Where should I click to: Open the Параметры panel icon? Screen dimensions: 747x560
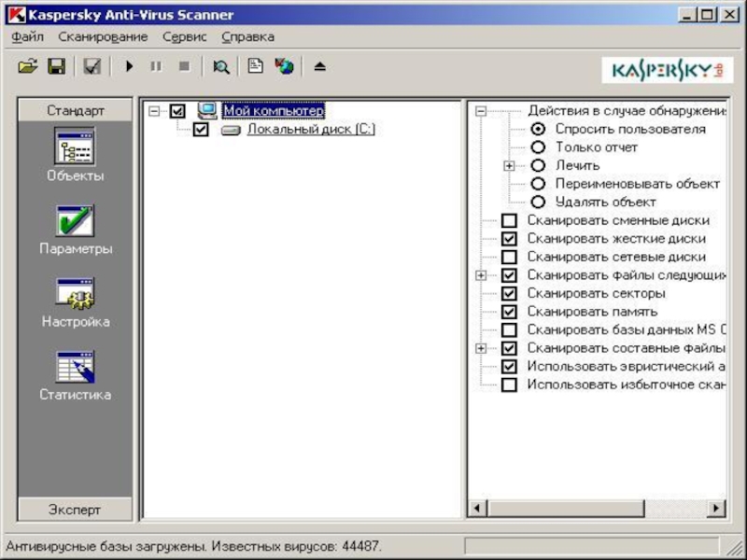[x=75, y=220]
